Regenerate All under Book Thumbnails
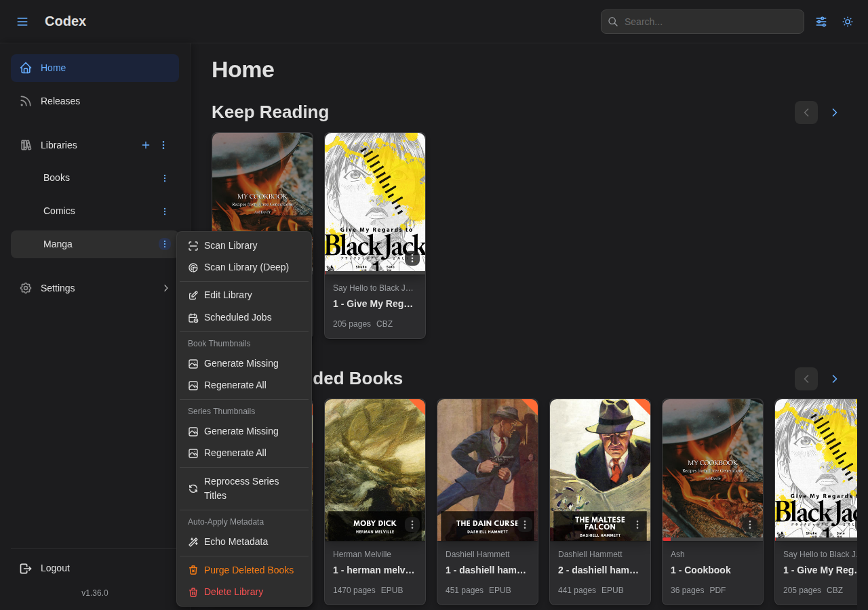The width and height of the screenshot is (868, 610). [x=244, y=385]
